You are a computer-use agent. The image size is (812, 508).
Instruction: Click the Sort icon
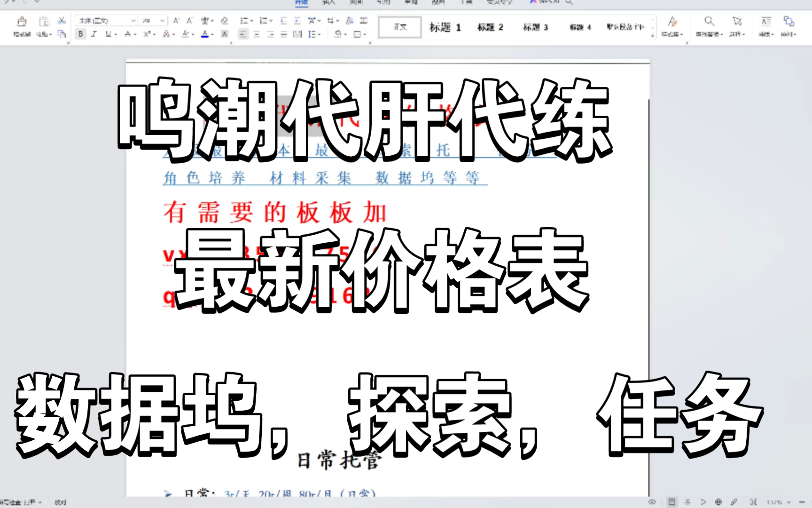(350, 21)
